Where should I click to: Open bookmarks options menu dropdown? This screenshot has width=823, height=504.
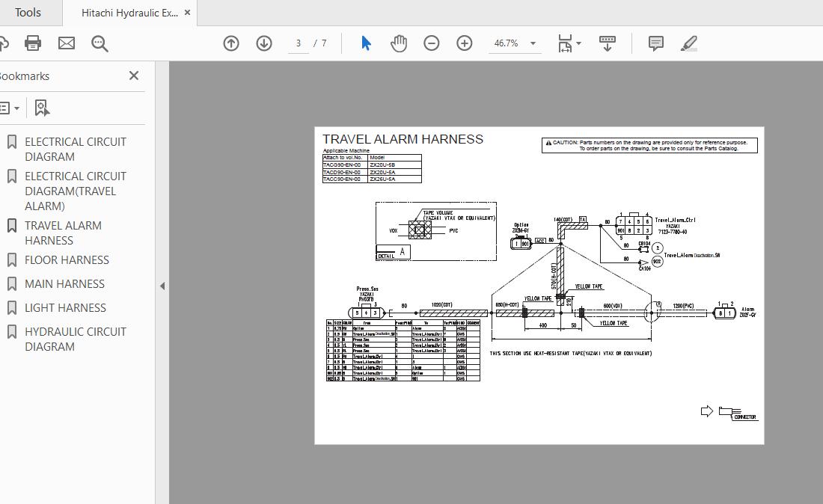coord(9,108)
